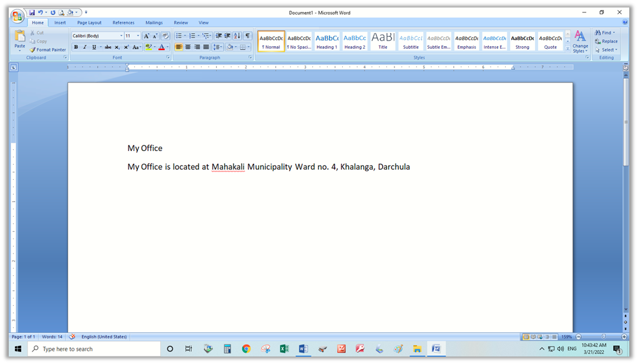Toggle Strikethrough formatting
The image size is (638, 364).
tap(108, 47)
